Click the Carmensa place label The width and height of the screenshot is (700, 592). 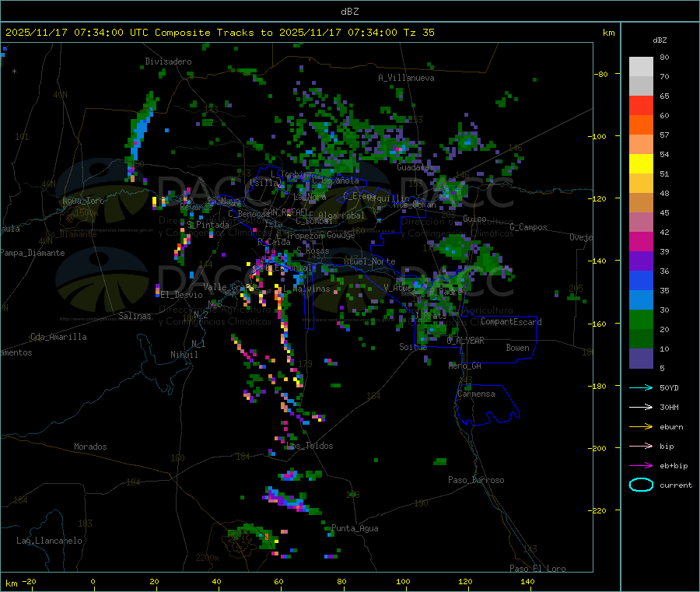476,394
